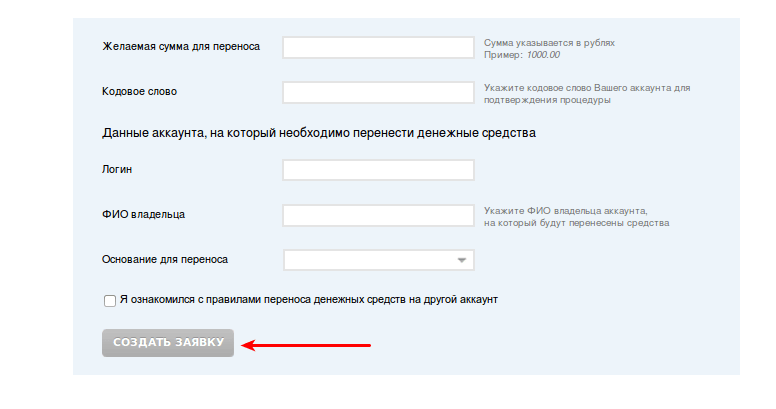
Task: Activate the ФИО владельца text box
Action: (379, 215)
